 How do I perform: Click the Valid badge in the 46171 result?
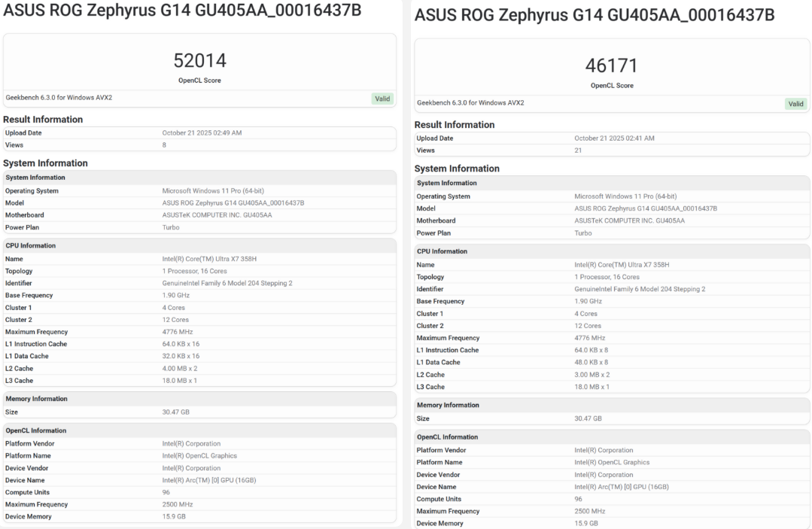tap(796, 104)
